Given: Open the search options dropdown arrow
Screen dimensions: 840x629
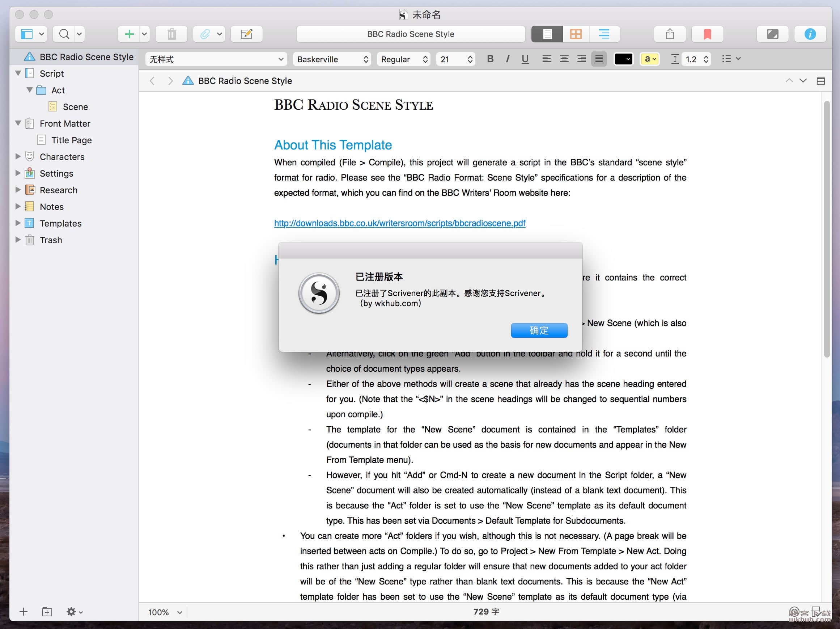Looking at the screenshot, I should point(79,34).
